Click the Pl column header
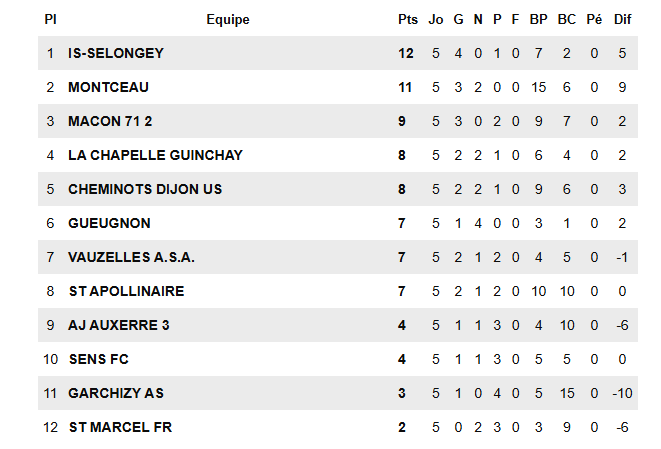 pos(50,19)
